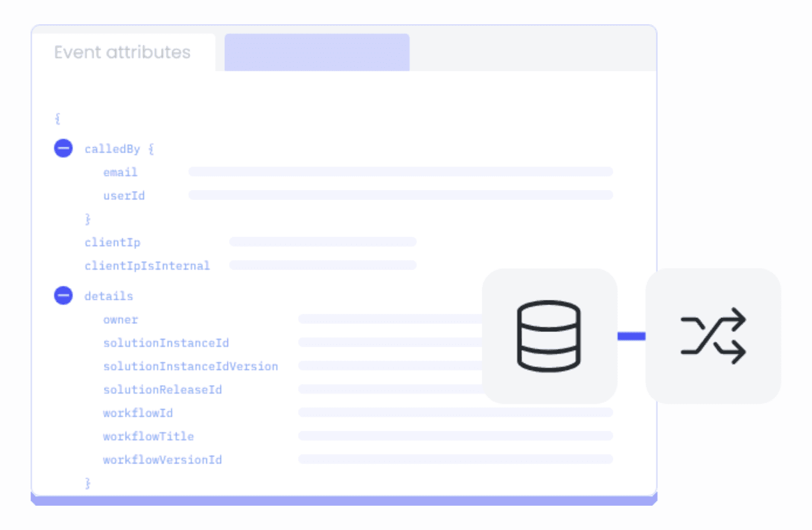Click the database storage icon
This screenshot has height=530, width=812.
[x=548, y=336]
